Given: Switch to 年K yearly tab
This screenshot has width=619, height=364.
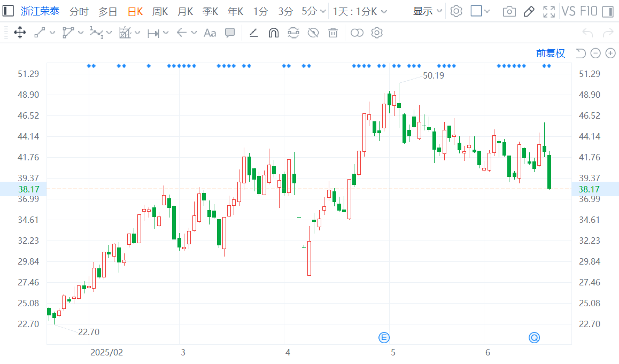Looking at the screenshot, I should click(x=236, y=11).
